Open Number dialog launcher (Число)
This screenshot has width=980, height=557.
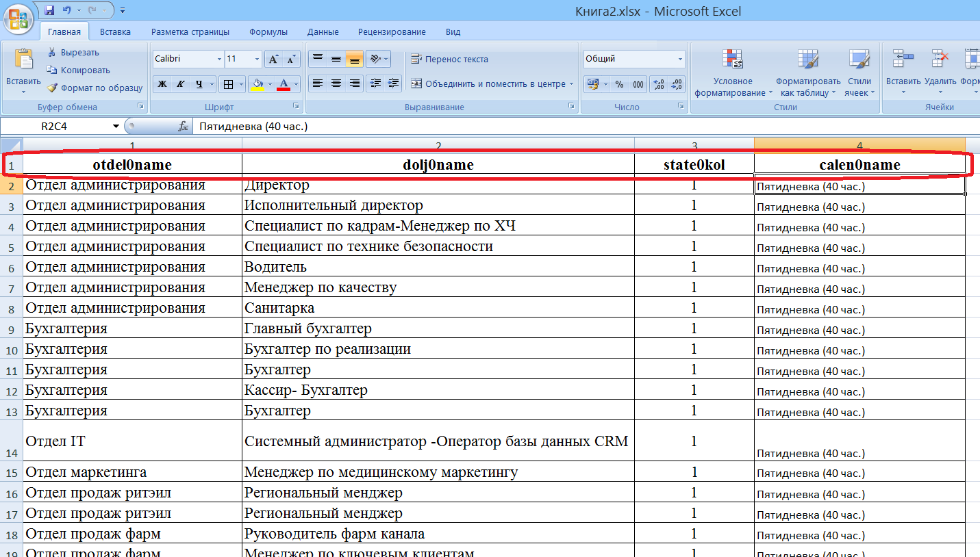pos(681,107)
